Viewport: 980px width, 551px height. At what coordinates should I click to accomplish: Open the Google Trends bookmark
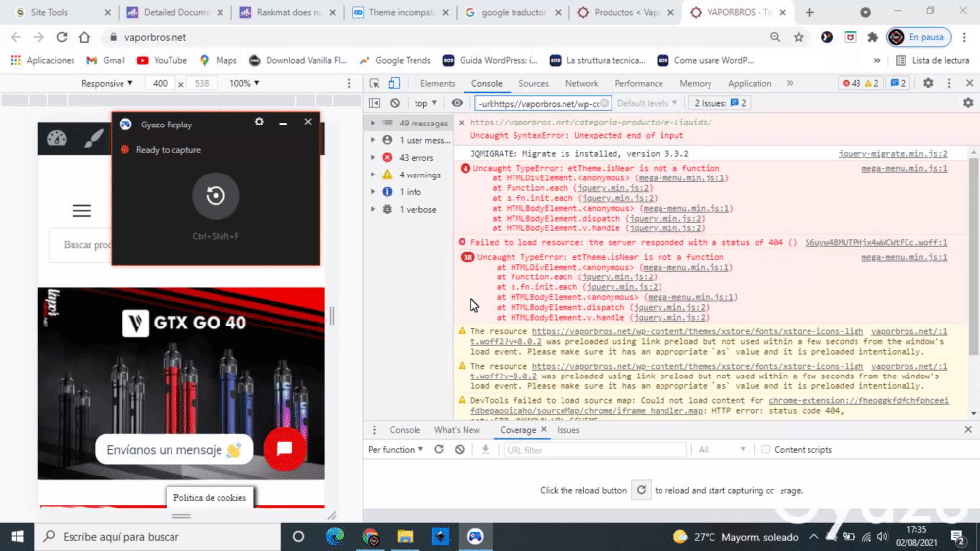coord(394,60)
